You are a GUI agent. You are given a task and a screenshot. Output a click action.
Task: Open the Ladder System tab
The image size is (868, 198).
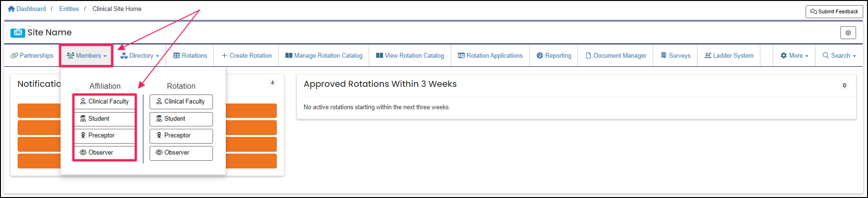[x=729, y=55]
